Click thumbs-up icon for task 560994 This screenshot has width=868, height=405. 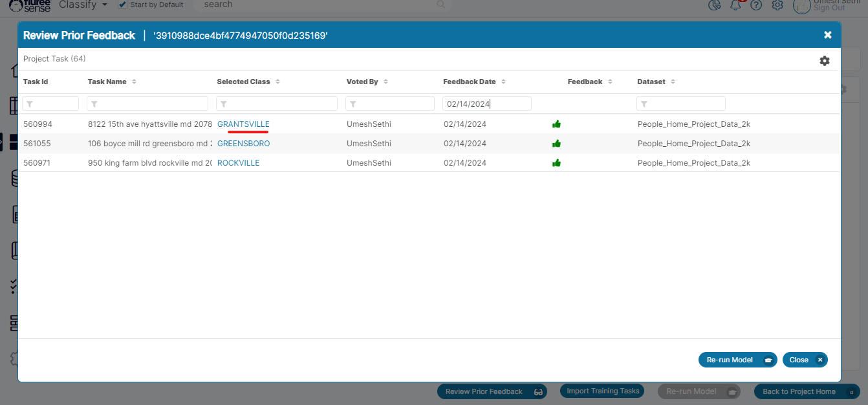[556, 124]
